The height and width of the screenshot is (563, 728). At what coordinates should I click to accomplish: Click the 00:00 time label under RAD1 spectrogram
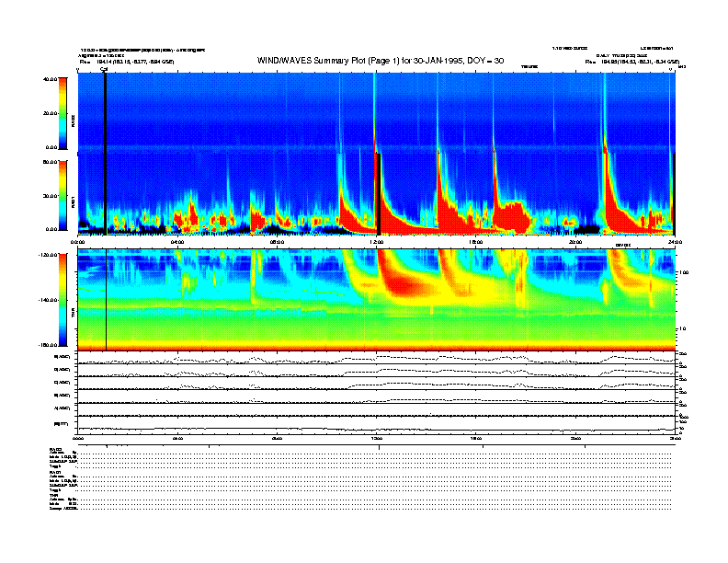click(77, 242)
